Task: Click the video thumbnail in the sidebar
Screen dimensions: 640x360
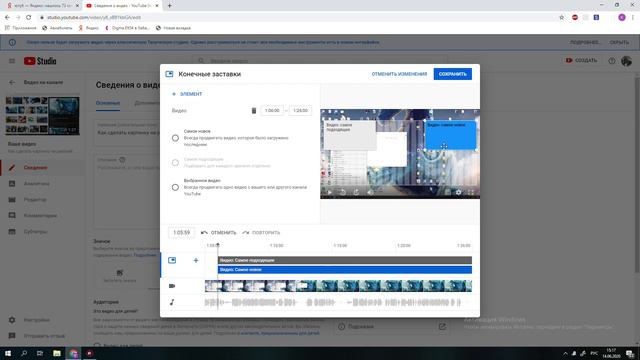Action: tap(42, 116)
